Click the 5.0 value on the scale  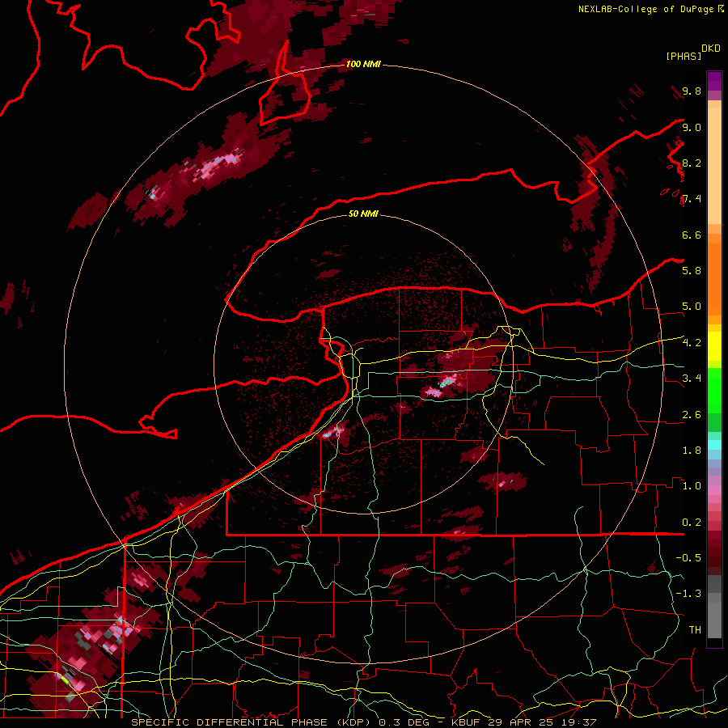tap(692, 307)
